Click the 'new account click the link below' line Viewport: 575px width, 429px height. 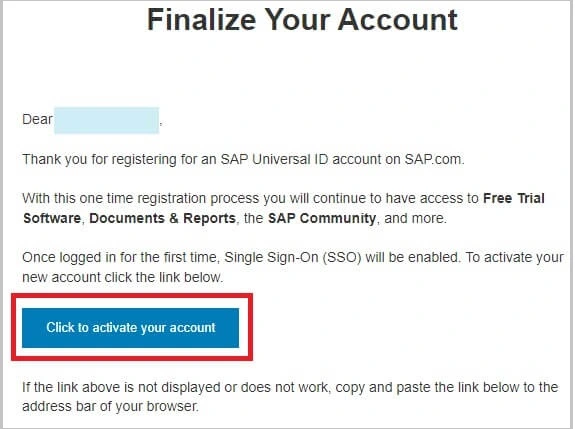(x=123, y=278)
